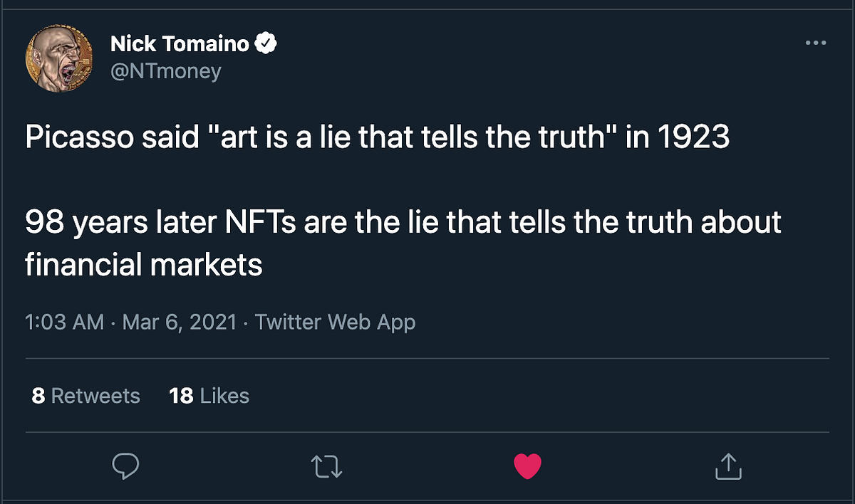Screen dimensions: 855x504
Task: View the 18 Likes list
Action: [209, 396]
